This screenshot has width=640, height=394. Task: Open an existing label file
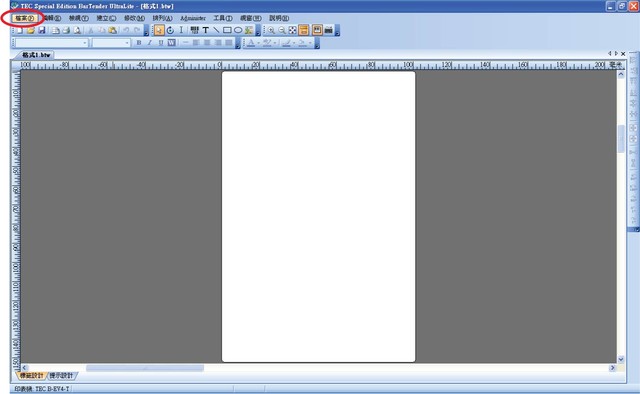coord(31,30)
